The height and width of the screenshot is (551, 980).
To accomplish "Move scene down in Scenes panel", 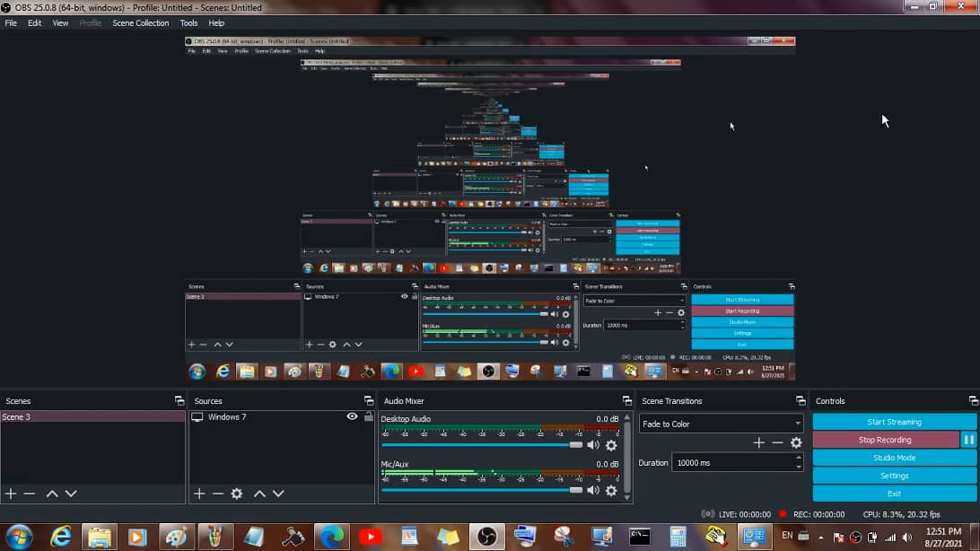I will pyautogui.click(x=71, y=494).
